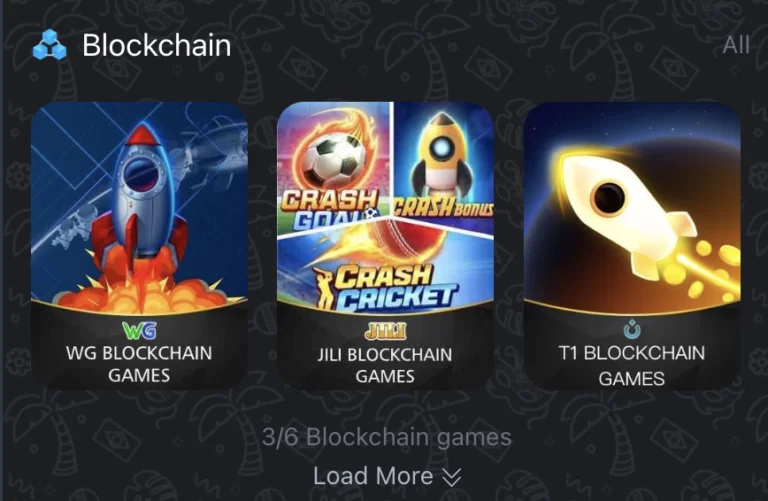Viewport: 768px width, 501px height.
Task: Select the Blockchain section heading
Action: (x=157, y=45)
